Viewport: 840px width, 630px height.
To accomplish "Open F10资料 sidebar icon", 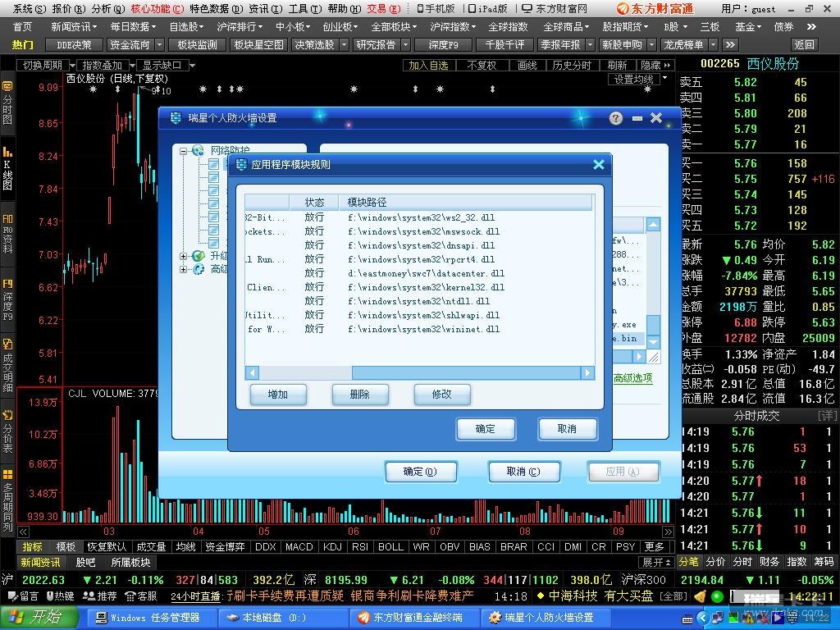I will [x=7, y=232].
